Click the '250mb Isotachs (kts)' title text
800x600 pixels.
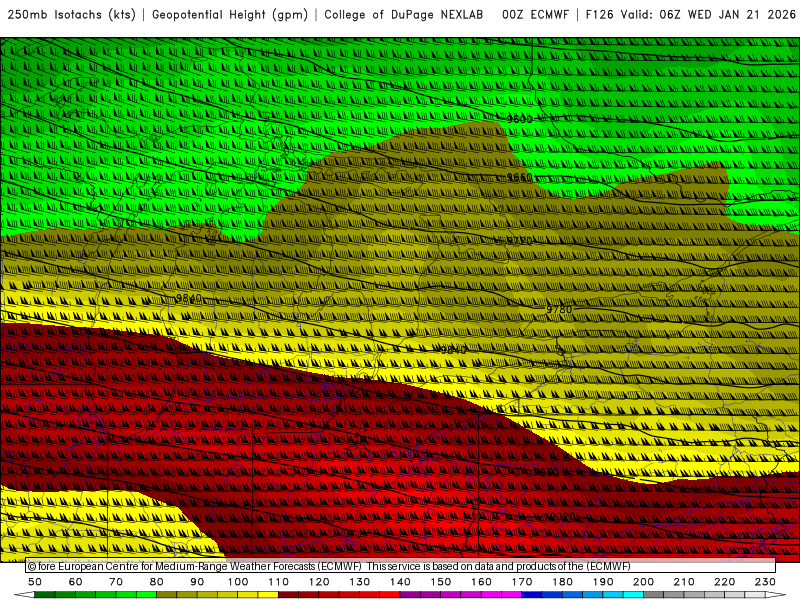click(x=71, y=15)
